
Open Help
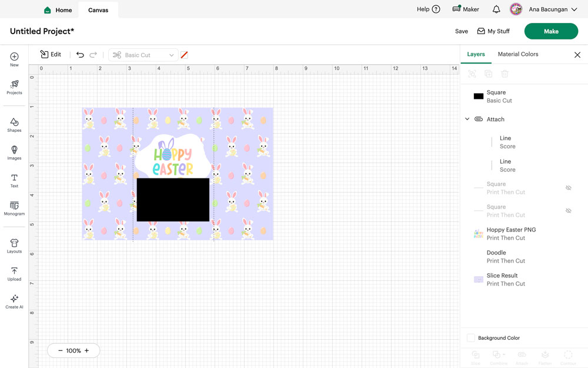428,9
